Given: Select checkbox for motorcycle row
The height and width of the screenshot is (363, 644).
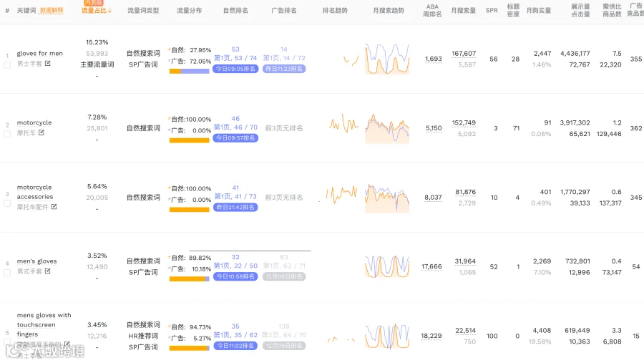Looking at the screenshot, I should [7, 134].
